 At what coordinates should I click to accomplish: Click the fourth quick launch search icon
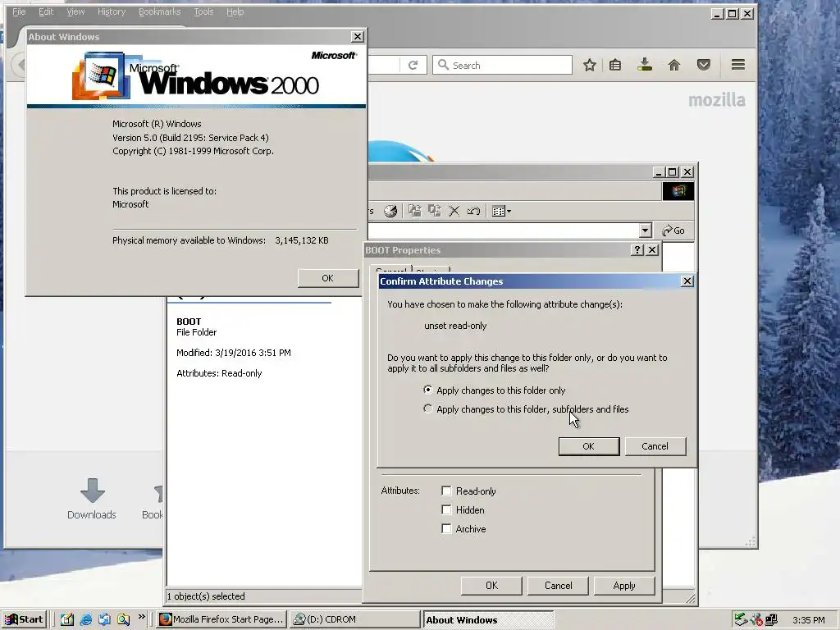click(123, 619)
